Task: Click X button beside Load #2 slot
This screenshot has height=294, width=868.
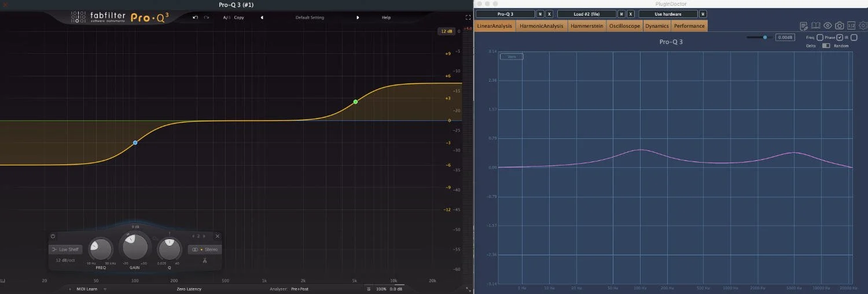Action: [x=631, y=14]
